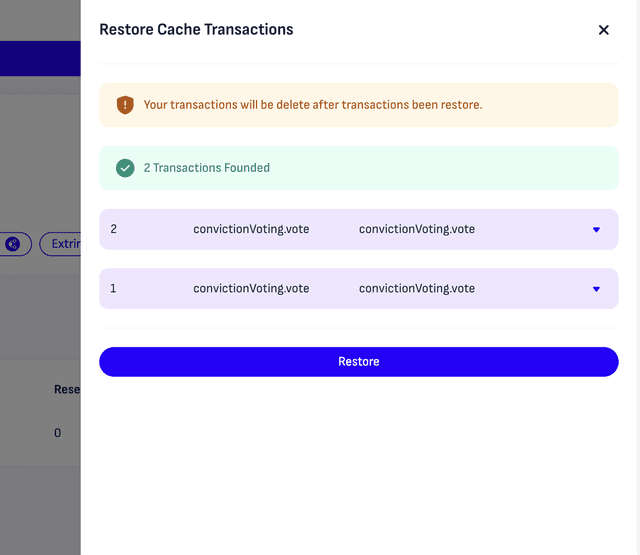Image resolution: width=640 pixels, height=555 pixels.
Task: Click the green checkmark success icon
Action: (125, 168)
